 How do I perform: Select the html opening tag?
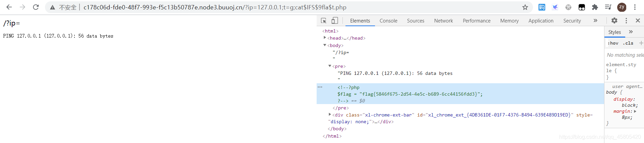point(330,31)
